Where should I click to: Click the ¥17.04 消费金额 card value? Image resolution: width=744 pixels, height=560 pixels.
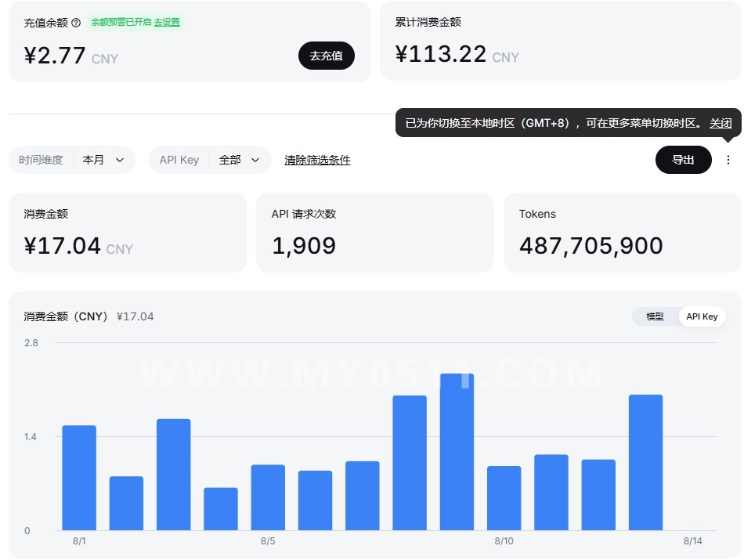(x=62, y=246)
